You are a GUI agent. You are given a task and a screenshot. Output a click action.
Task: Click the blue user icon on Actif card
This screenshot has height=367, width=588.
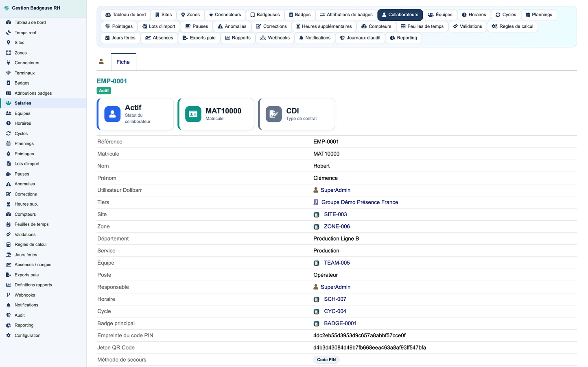tap(112, 114)
